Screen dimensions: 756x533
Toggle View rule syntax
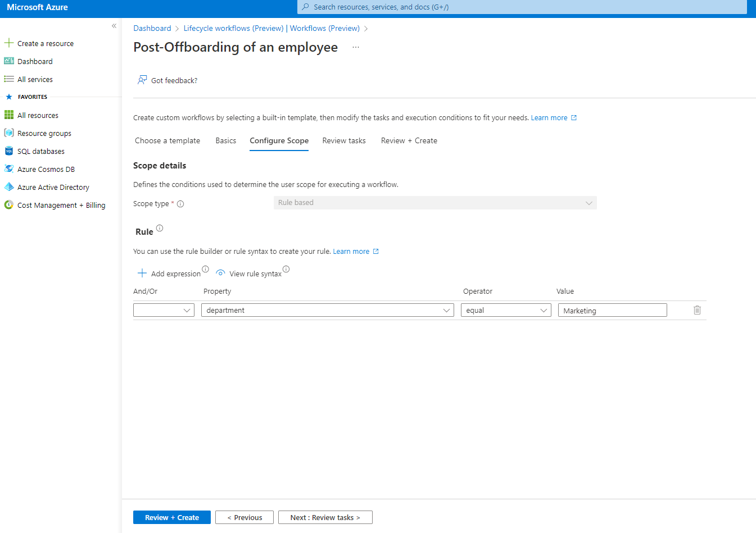pyautogui.click(x=249, y=274)
